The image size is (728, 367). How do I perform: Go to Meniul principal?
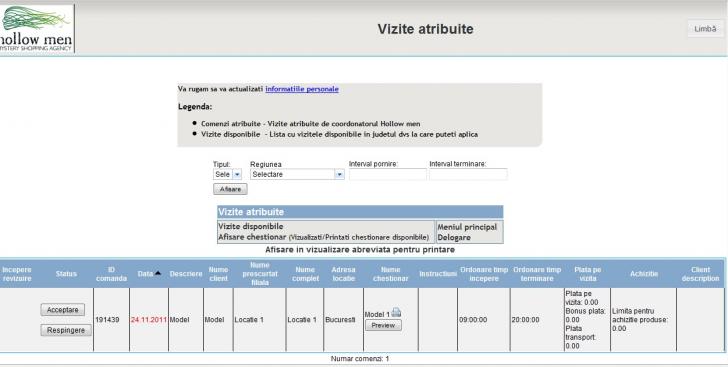[x=467, y=227]
